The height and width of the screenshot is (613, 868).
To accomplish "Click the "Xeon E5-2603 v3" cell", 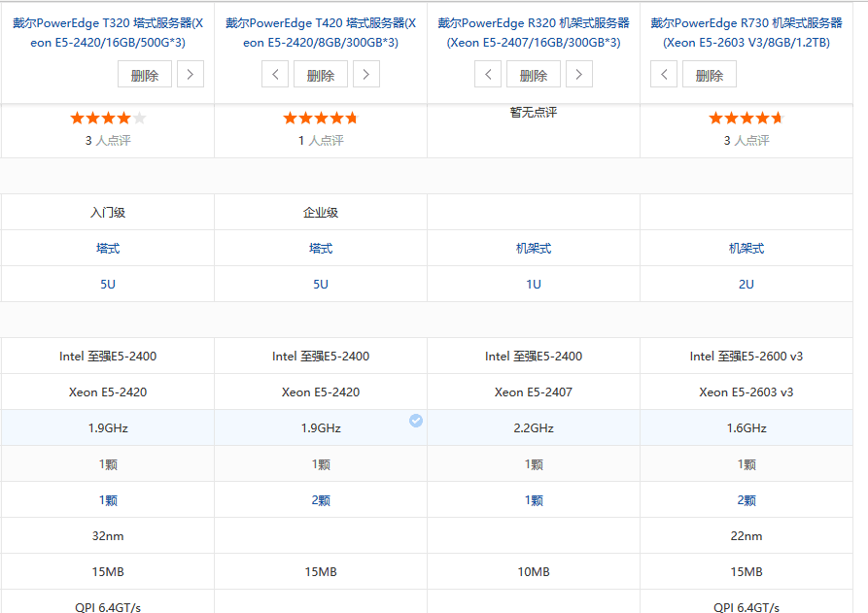I will 746,392.
